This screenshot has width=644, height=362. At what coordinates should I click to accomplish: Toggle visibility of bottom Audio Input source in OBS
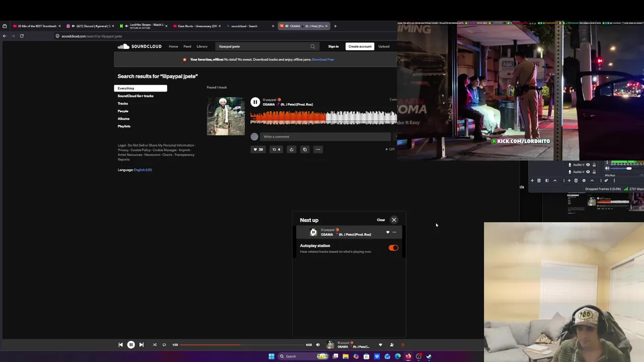coord(588,172)
